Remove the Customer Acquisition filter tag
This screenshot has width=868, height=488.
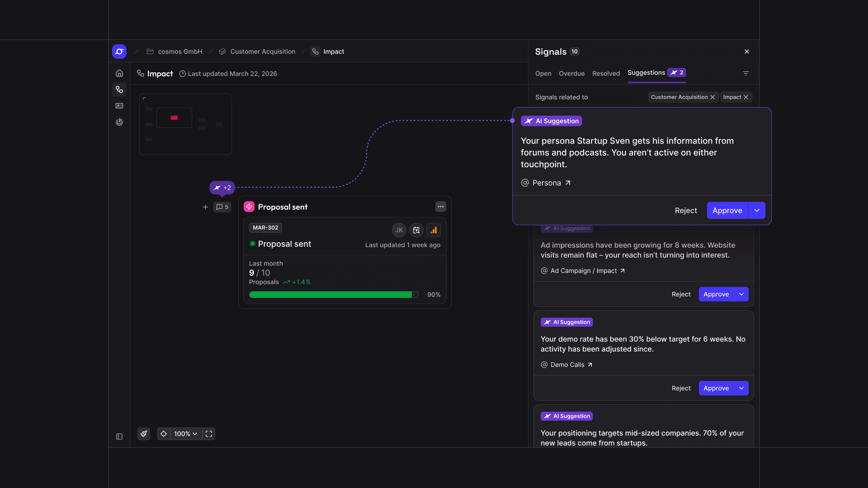712,97
